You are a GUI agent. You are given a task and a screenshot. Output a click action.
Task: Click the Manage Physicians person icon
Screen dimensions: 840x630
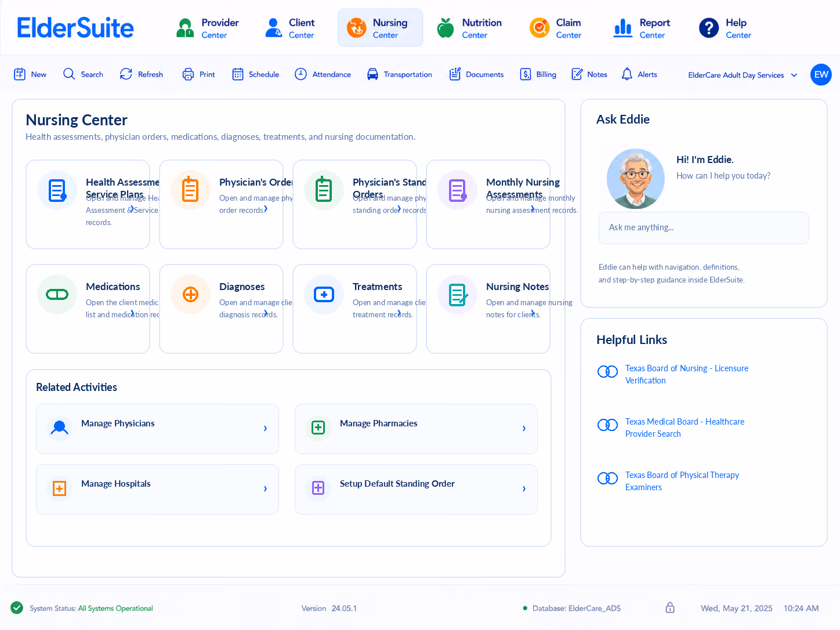[x=59, y=428]
